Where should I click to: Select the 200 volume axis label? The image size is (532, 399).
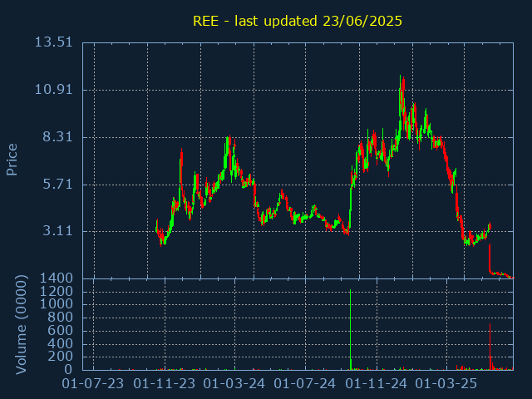(60, 357)
